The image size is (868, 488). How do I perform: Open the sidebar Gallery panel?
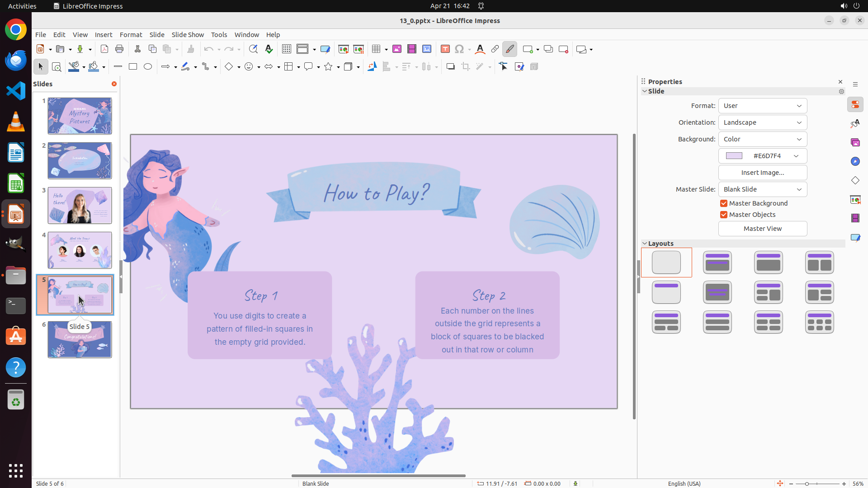tap(855, 143)
